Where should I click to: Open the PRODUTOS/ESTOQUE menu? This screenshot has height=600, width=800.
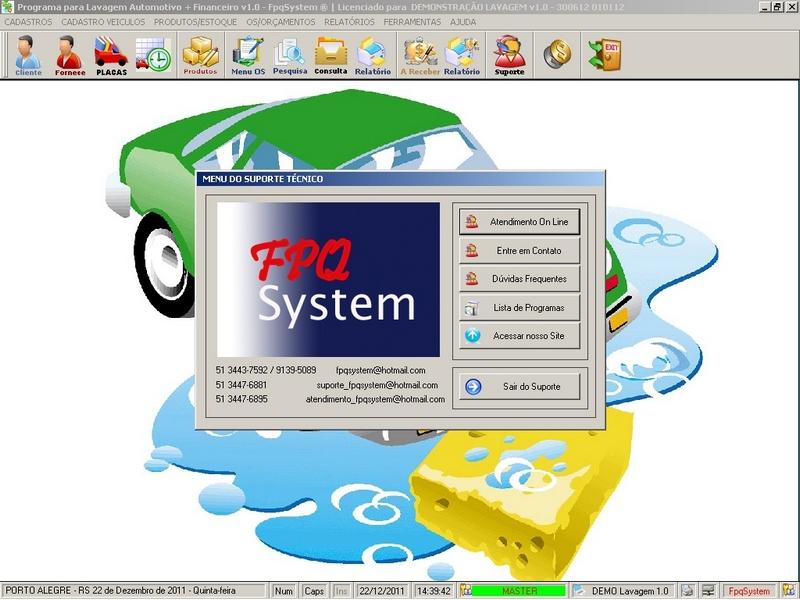pos(195,22)
